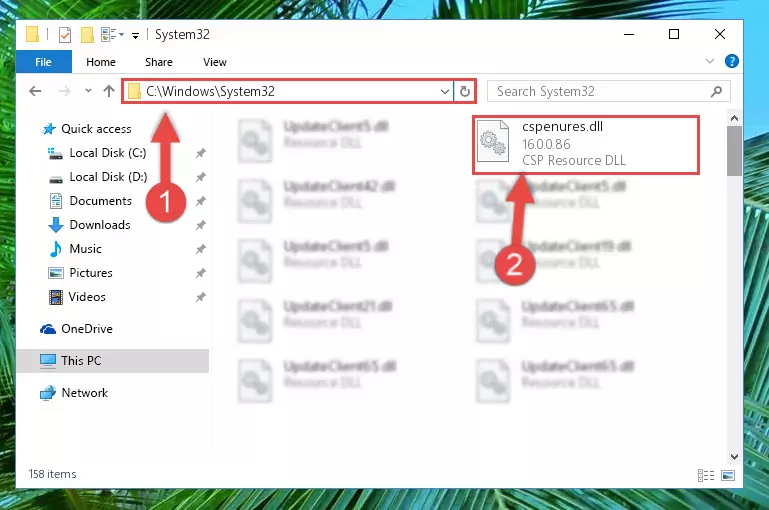Click the Properties quick access toolbar icon

(x=64, y=35)
